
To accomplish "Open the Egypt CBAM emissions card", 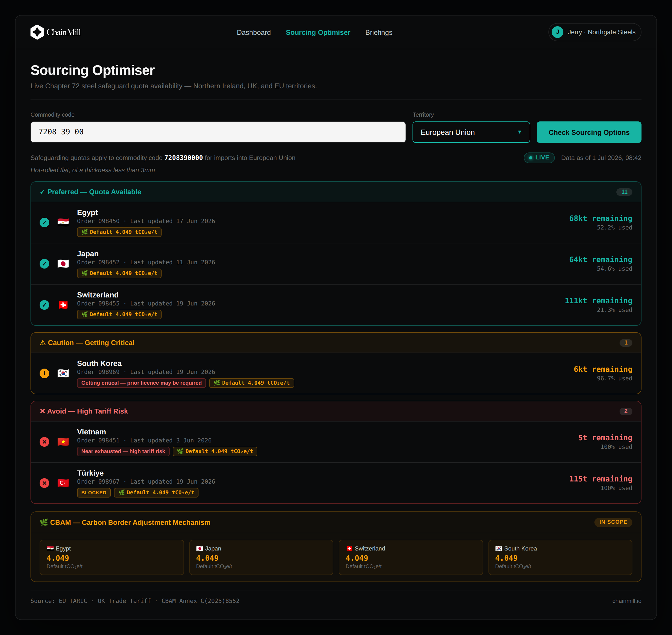I will (112, 557).
